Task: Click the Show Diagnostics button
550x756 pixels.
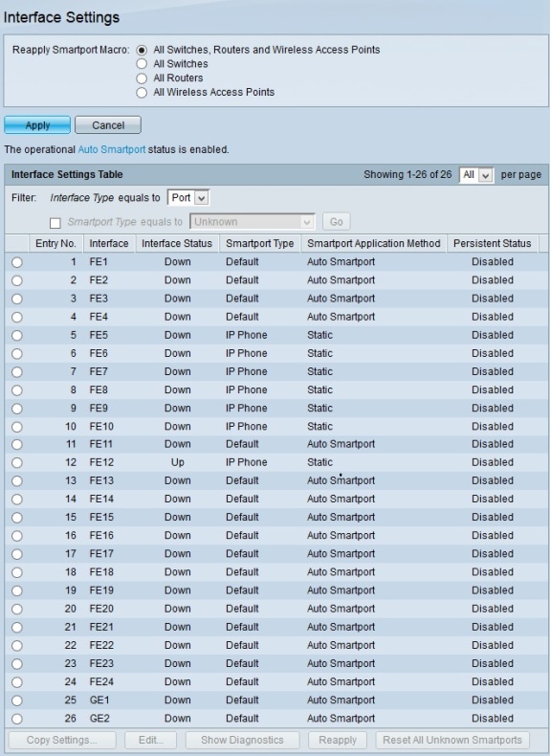Action: point(242,740)
